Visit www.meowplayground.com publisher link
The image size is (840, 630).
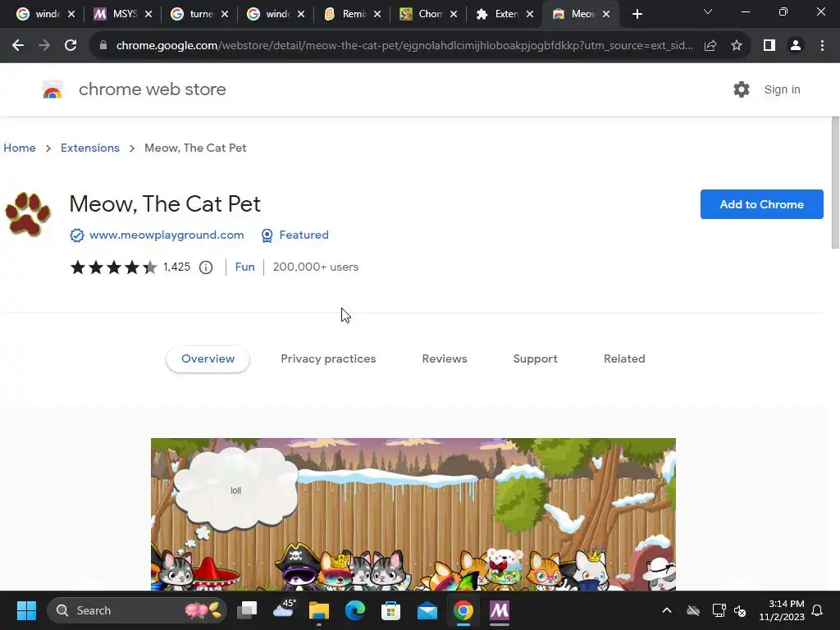tap(167, 235)
